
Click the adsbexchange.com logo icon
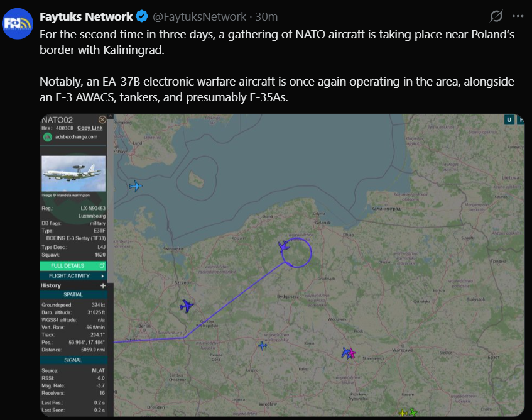coord(48,137)
